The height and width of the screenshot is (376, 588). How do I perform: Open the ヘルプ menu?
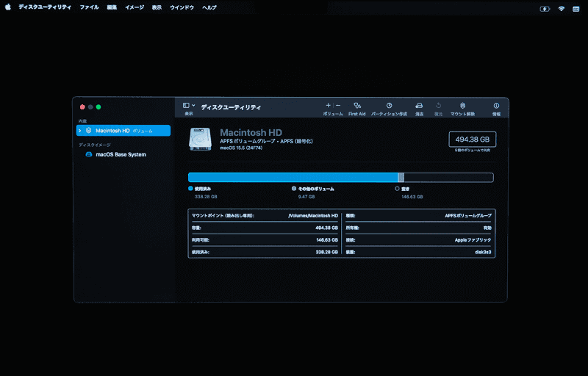point(209,7)
